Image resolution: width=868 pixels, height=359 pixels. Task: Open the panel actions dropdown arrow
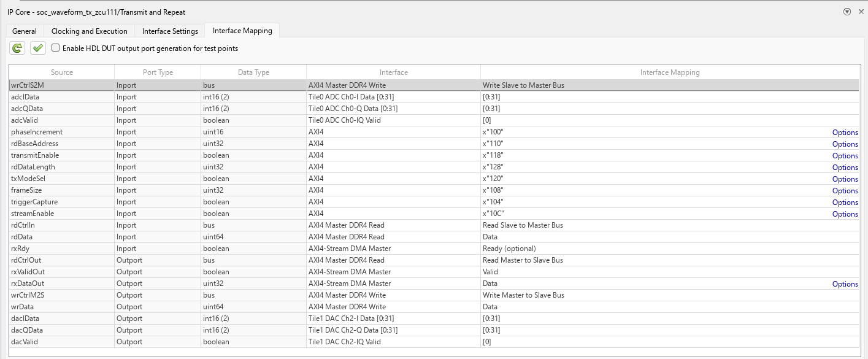point(847,12)
